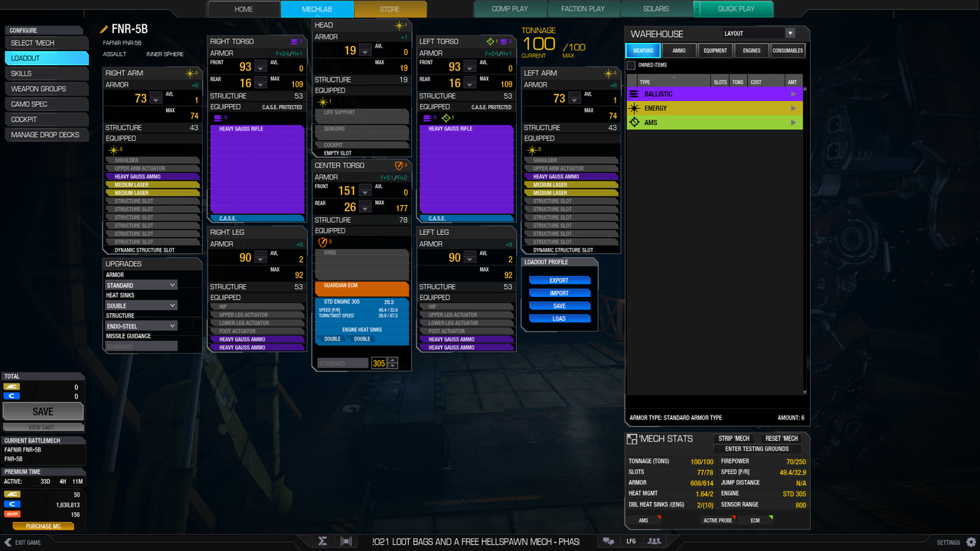Screen dimensions: 980x551
Task: Click the MC currency icon above Purchase MC
Action: (11, 494)
